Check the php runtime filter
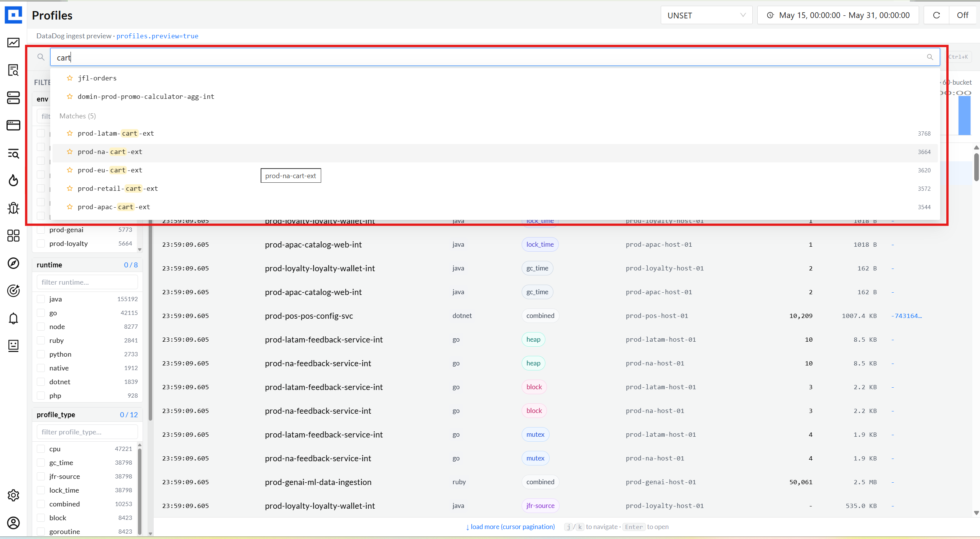 (x=41, y=396)
